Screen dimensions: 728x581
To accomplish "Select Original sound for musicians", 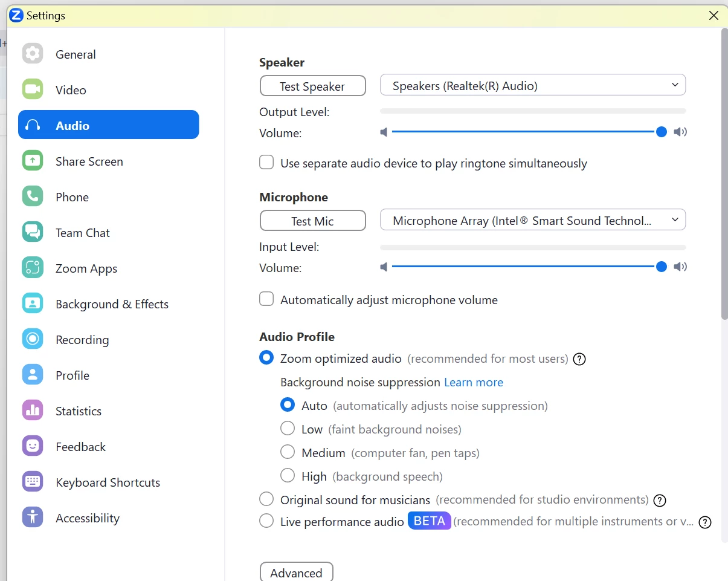I will 266,499.
